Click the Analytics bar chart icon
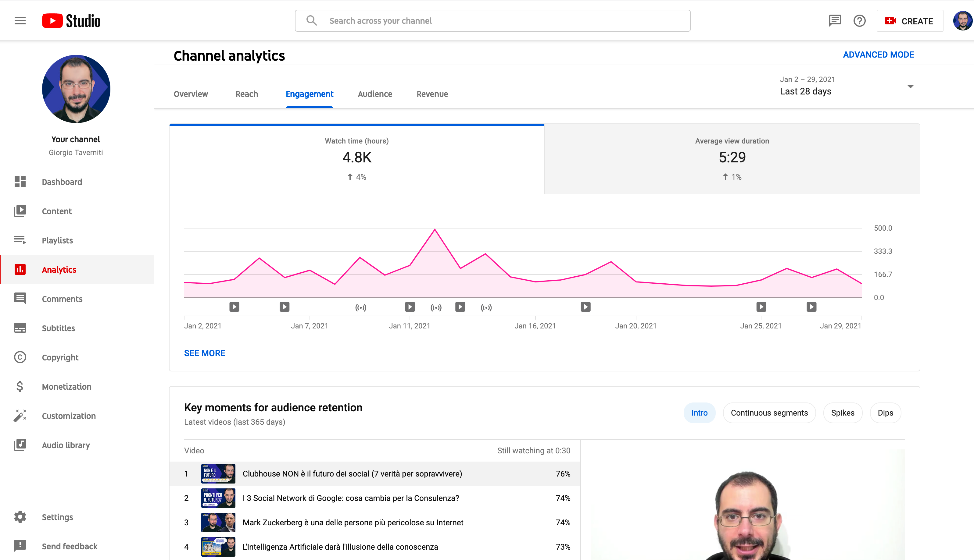 (x=20, y=269)
